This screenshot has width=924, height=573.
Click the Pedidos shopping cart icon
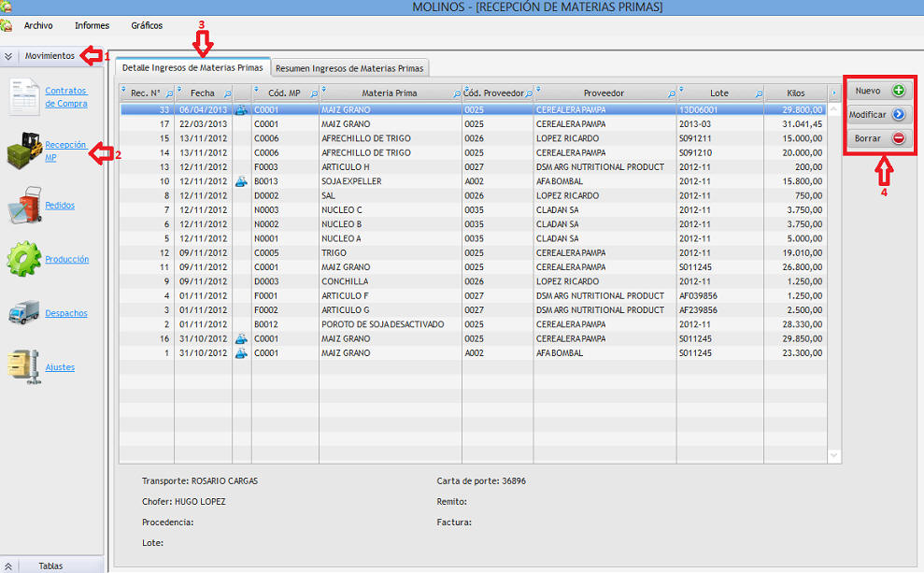(24, 205)
